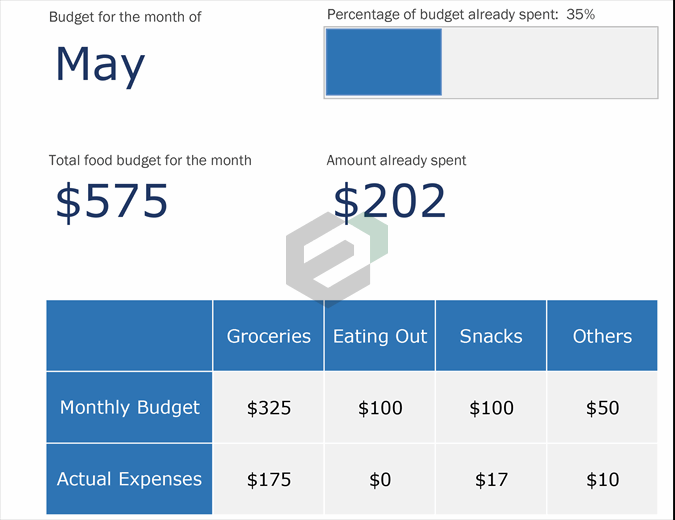Select the $202 amount already spent
This screenshot has width=675, height=520.
click(x=389, y=202)
